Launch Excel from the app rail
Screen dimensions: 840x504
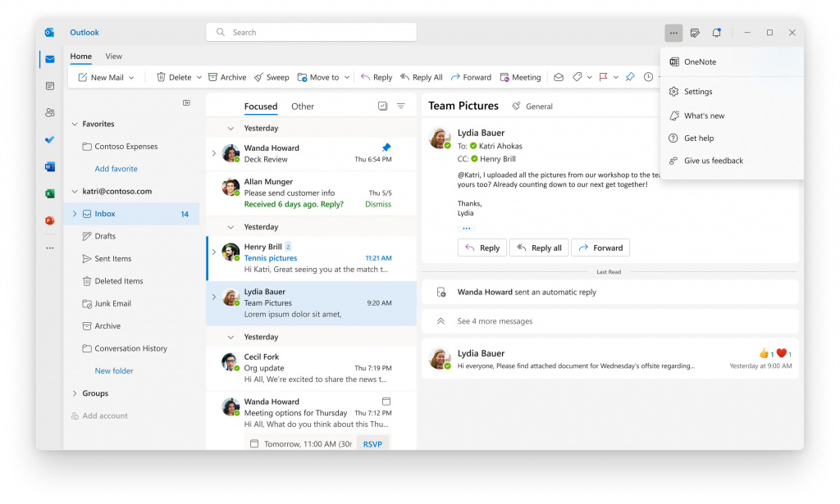(50, 193)
